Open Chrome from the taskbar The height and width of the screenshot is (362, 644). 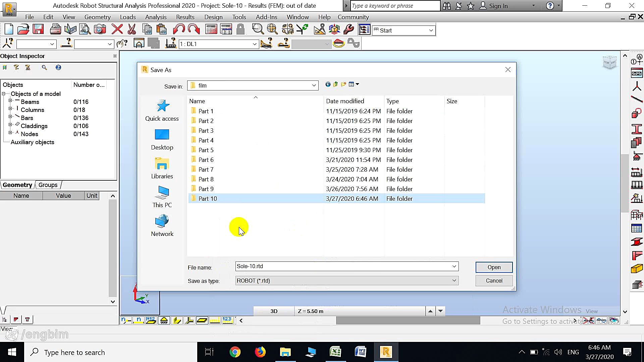pyautogui.click(x=235, y=352)
